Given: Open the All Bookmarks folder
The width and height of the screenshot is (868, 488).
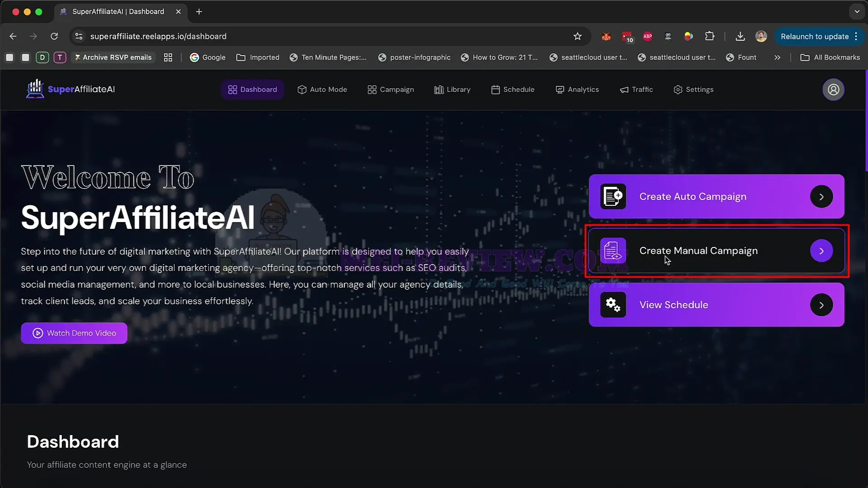Looking at the screenshot, I should (830, 57).
